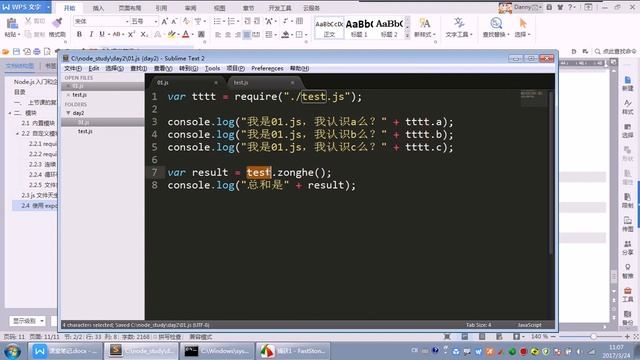Click Tab Size 4 in Sublime status bar
The width and height of the screenshot is (640, 360).
coord(478,325)
